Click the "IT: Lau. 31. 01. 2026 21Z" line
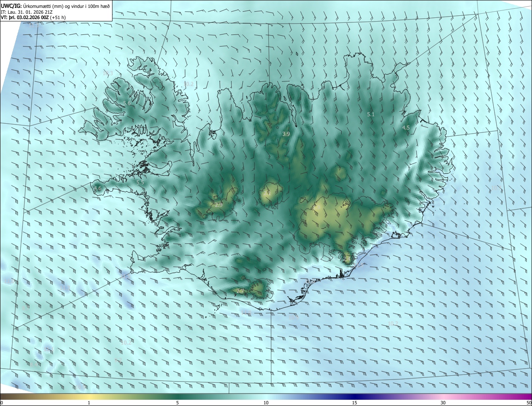This screenshot has height=406, width=532. point(27,12)
